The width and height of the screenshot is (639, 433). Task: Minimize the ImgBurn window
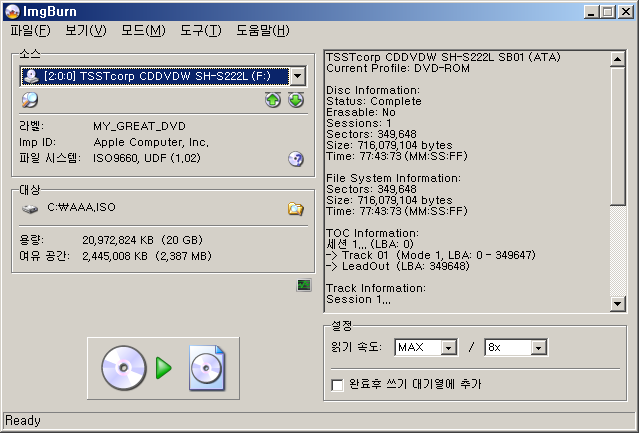click(591, 12)
